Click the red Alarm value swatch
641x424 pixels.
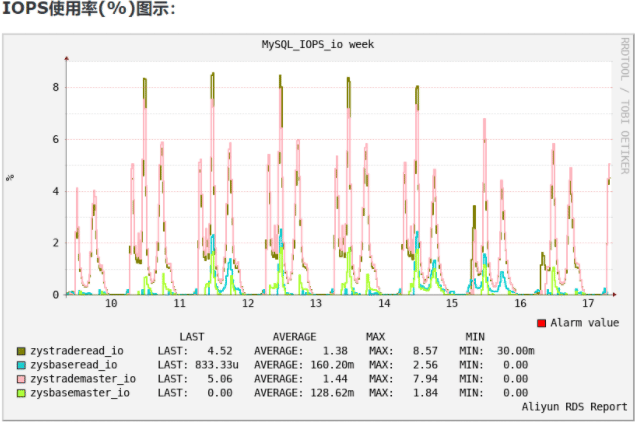[x=541, y=323]
